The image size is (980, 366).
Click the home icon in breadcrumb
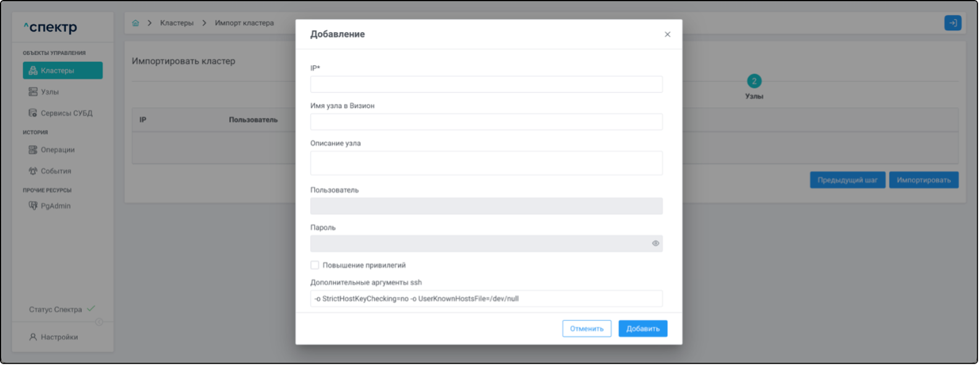(135, 23)
